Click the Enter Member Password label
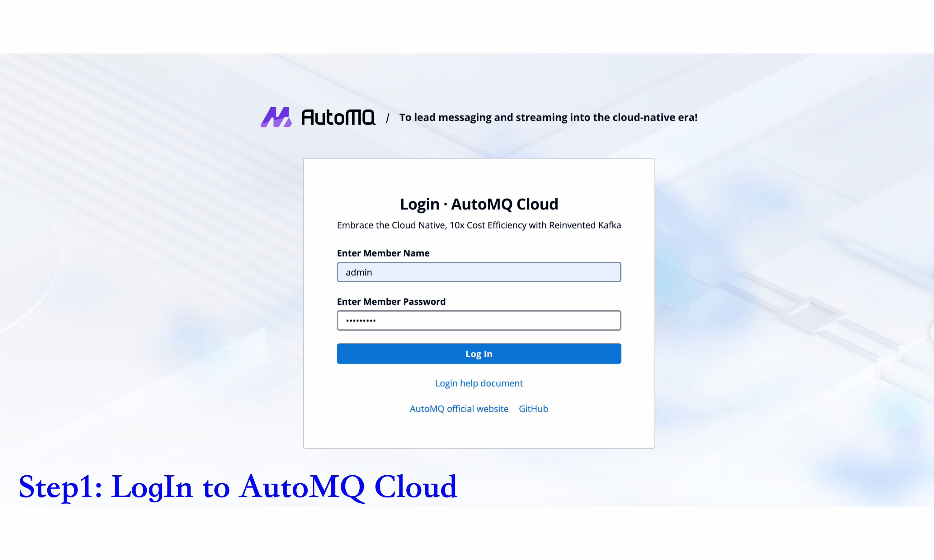 (391, 302)
